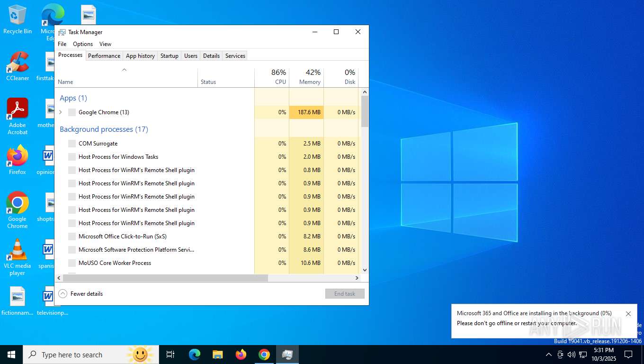Click the Task Manager title bar icon

[x=62, y=32]
